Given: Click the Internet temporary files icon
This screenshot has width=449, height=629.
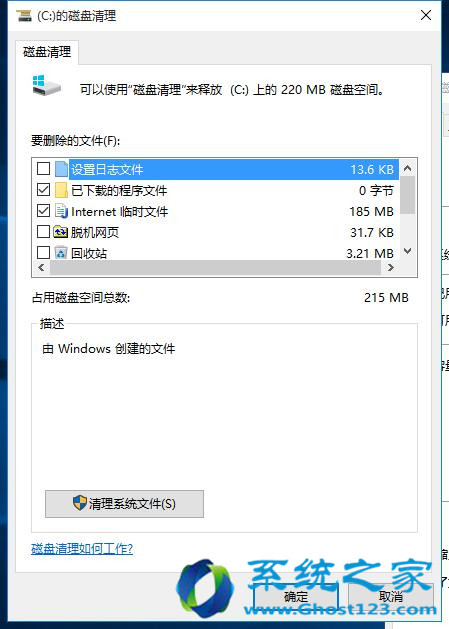Looking at the screenshot, I should click(61, 211).
